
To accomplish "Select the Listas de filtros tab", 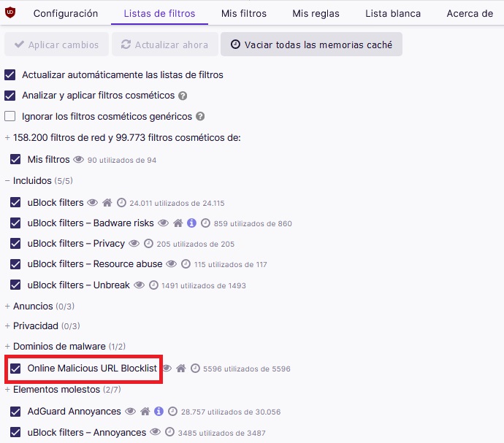I will pos(159,13).
